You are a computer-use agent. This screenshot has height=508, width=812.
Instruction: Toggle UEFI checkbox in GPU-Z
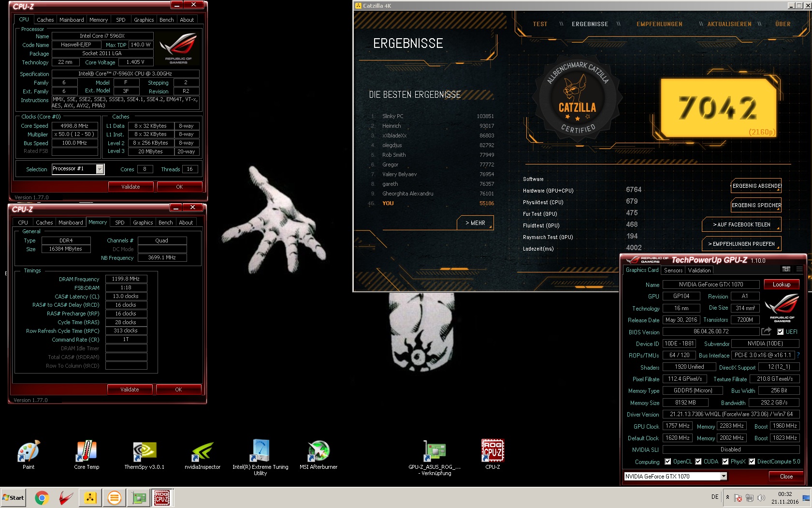point(780,332)
